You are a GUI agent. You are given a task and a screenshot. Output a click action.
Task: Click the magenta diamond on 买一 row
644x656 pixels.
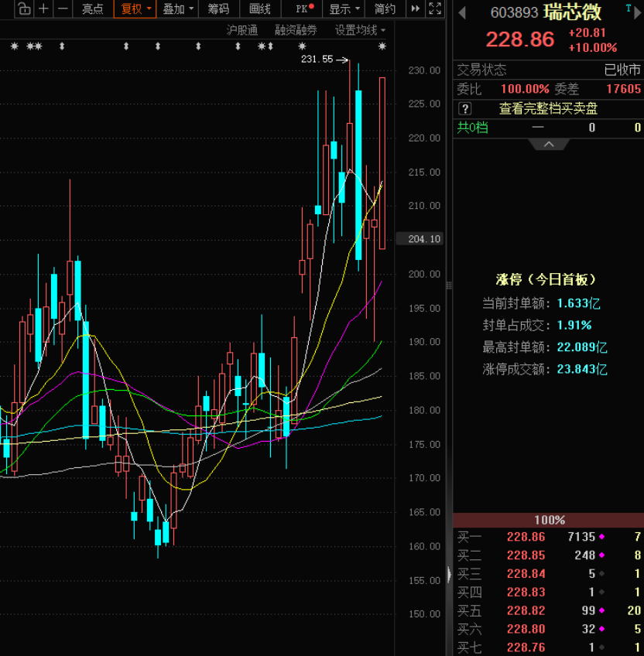pos(601,537)
